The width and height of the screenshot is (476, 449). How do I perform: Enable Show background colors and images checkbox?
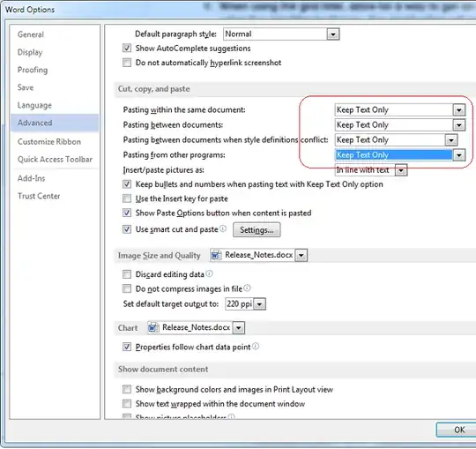coord(127,389)
